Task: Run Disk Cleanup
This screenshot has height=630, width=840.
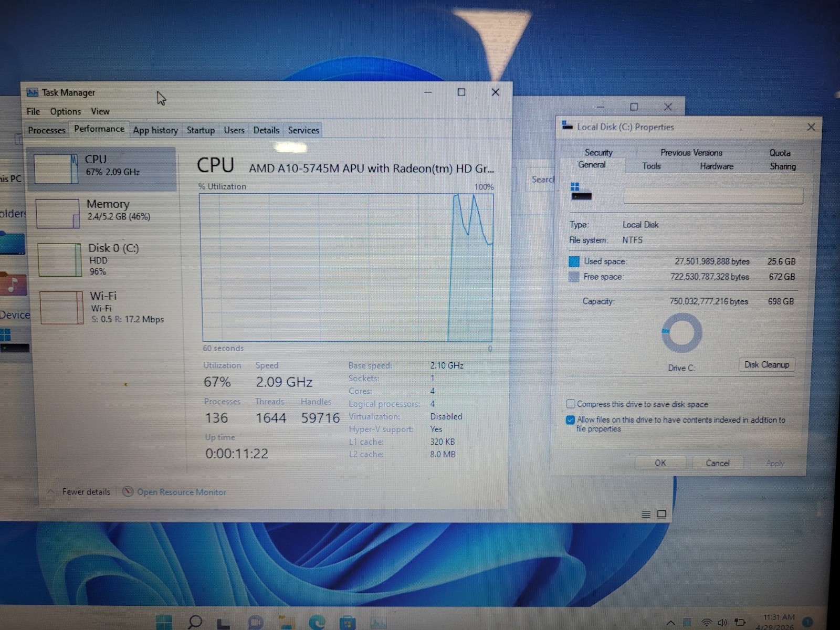Action: 766,364
